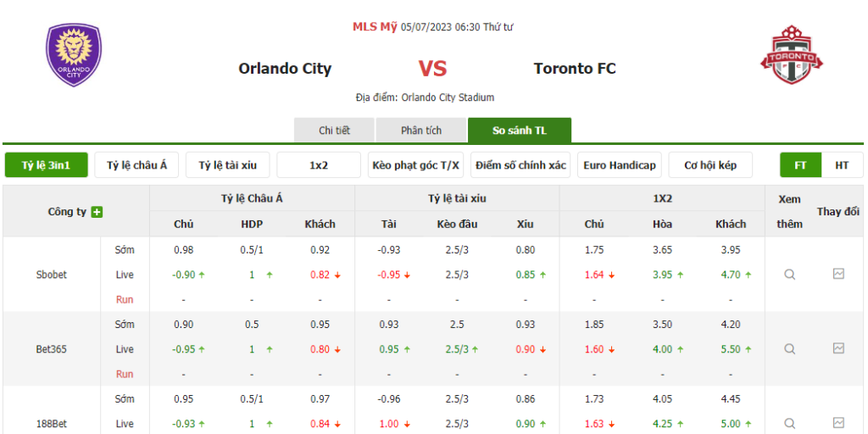Click the magnifier icon in Bet365 row
The image size is (868, 434).
(790, 349)
